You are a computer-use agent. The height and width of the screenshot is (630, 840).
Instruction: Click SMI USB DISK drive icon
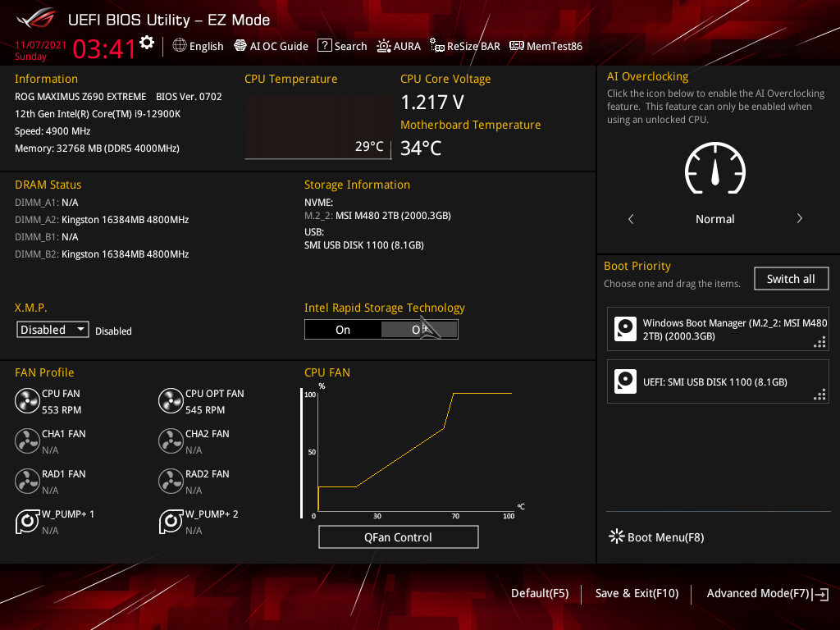click(625, 381)
